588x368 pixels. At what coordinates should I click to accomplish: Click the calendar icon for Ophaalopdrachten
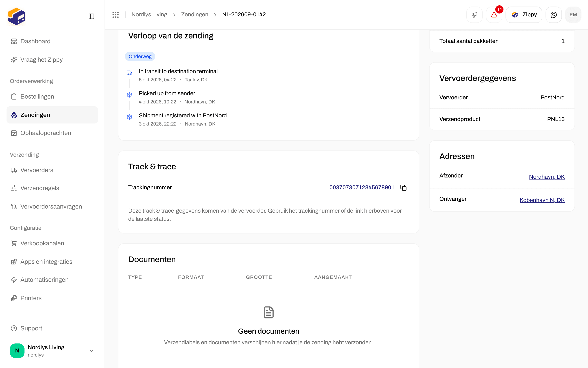tap(14, 133)
